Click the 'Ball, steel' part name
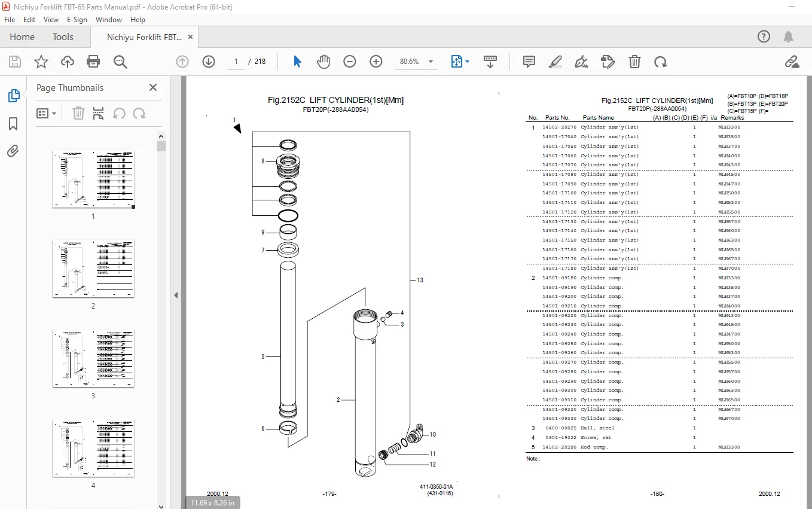The height and width of the screenshot is (509, 812). point(597,428)
